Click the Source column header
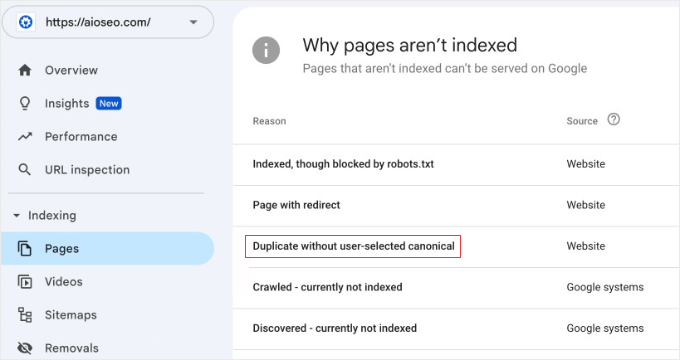Viewport: 680px width, 360px height. click(582, 121)
